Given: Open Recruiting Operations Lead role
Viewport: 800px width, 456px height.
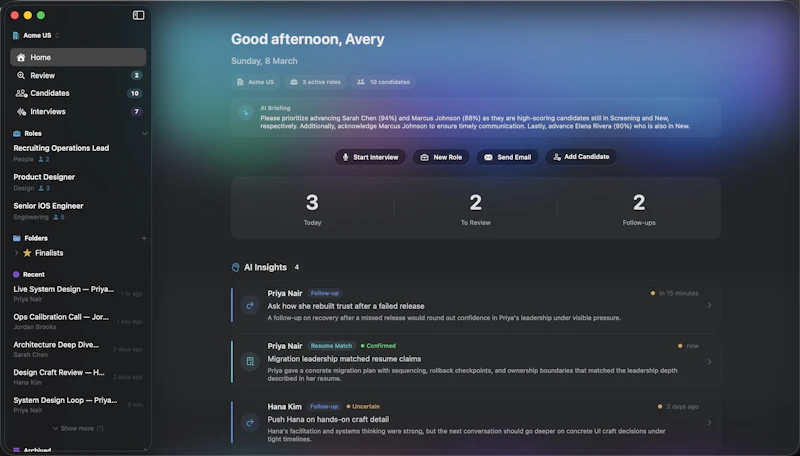Looking at the screenshot, I should 78,153.
